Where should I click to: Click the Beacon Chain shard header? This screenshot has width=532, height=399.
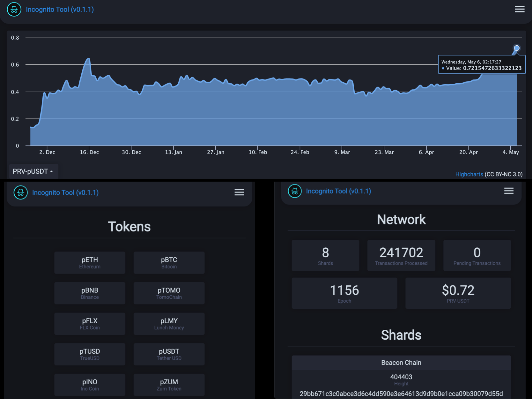tap(401, 363)
